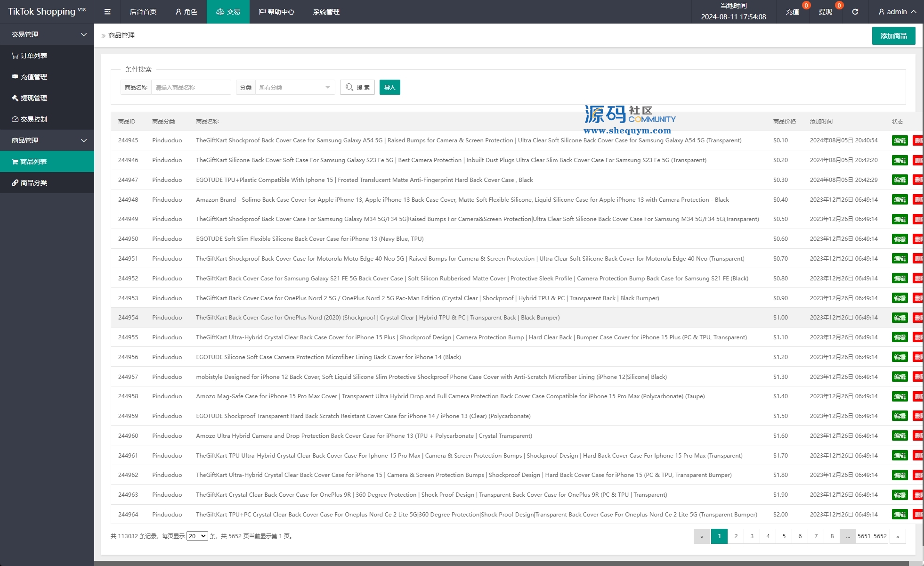Go to page 2
The height and width of the screenshot is (566, 924).
736,536
